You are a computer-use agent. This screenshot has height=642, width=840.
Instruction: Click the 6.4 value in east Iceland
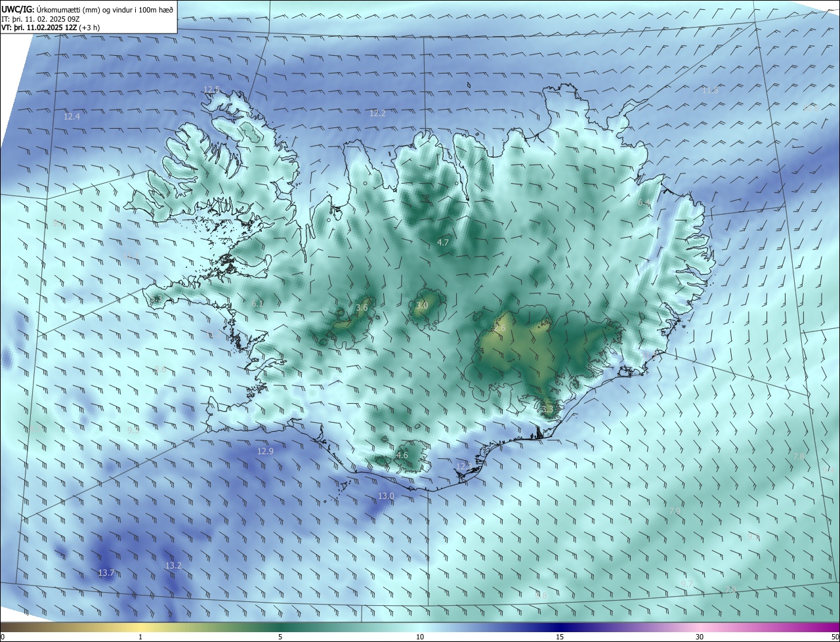(x=644, y=203)
